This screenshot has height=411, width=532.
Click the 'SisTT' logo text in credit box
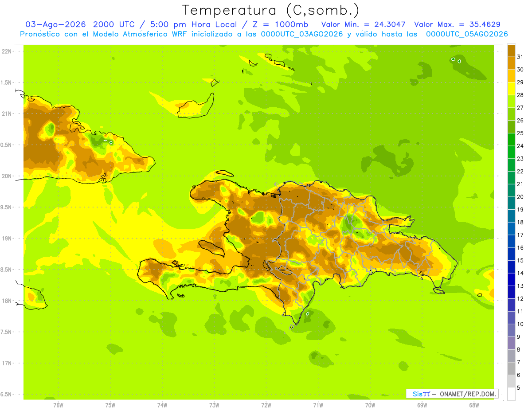[421, 394]
